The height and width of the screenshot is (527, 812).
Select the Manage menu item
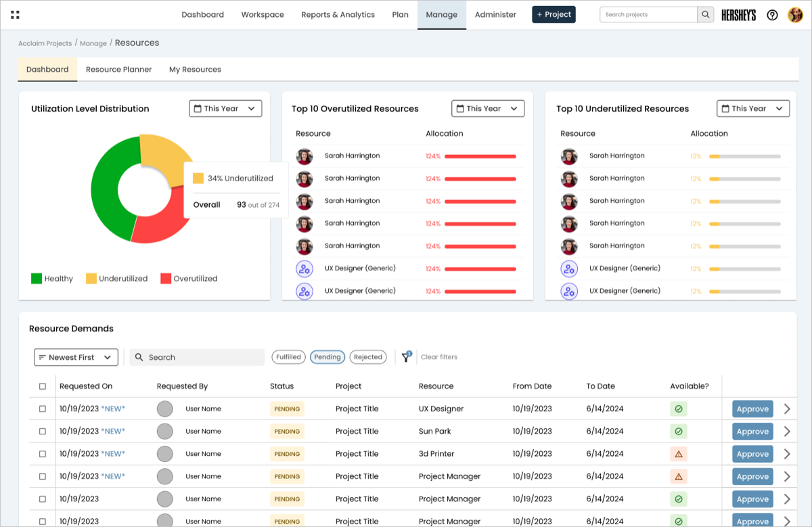click(442, 15)
